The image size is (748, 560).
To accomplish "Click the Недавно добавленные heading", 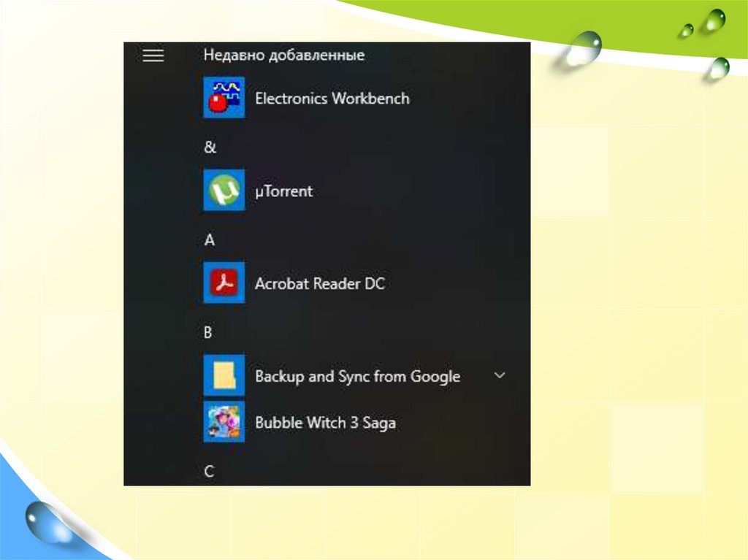I will [x=284, y=55].
